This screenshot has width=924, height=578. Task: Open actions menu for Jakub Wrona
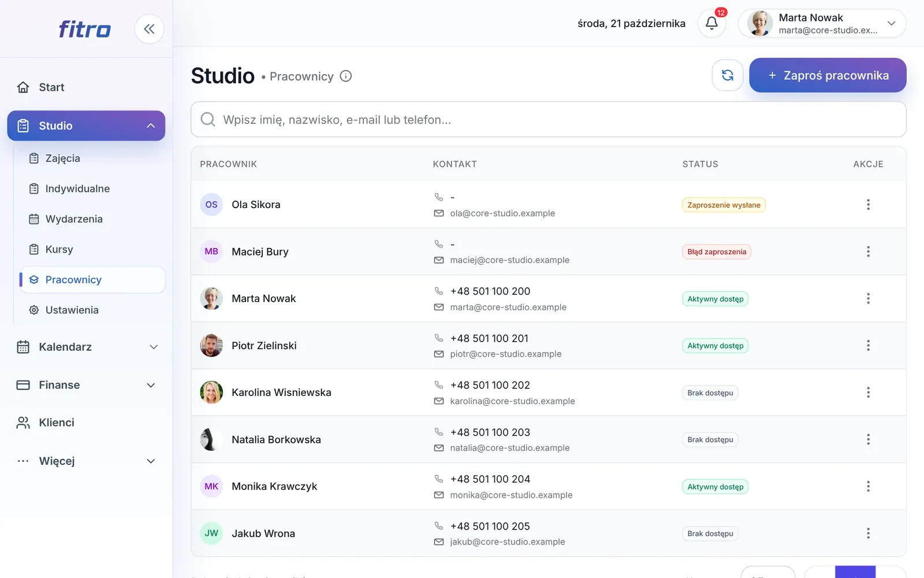[868, 533]
